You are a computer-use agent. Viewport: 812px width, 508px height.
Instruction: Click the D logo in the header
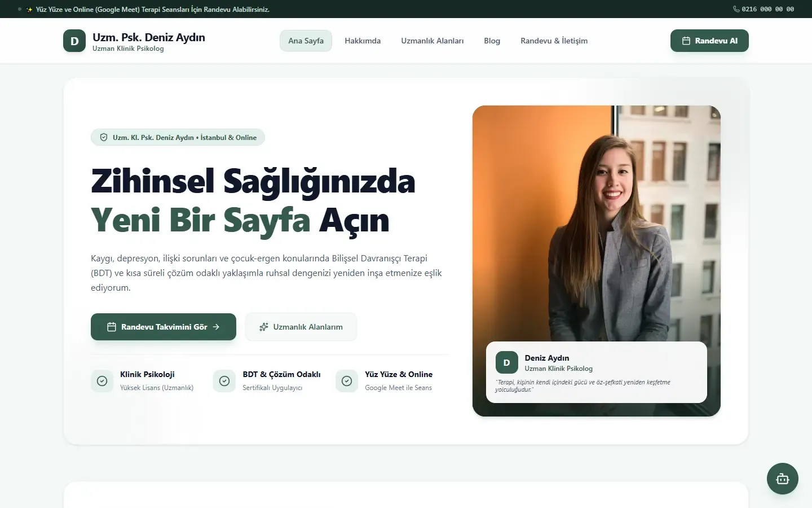click(x=74, y=41)
